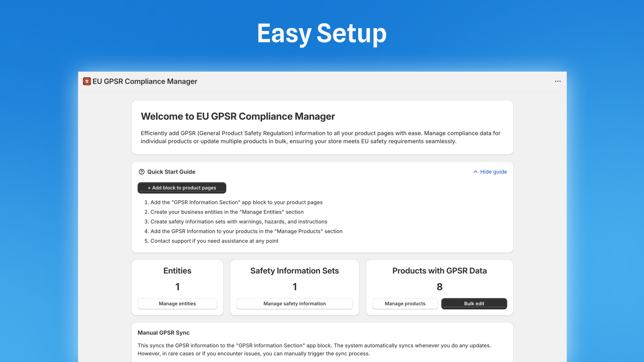Open the three-dot overflow menu
This screenshot has height=362, width=644.
click(557, 81)
